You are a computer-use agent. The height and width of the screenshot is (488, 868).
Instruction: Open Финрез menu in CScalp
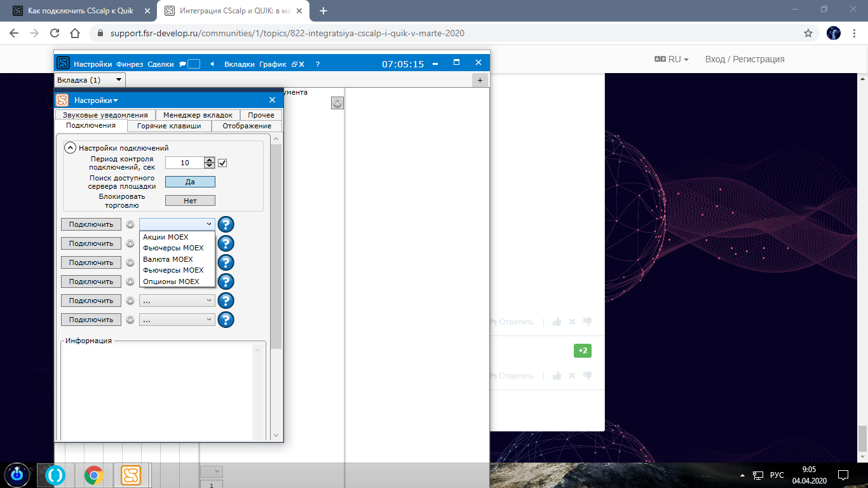130,64
